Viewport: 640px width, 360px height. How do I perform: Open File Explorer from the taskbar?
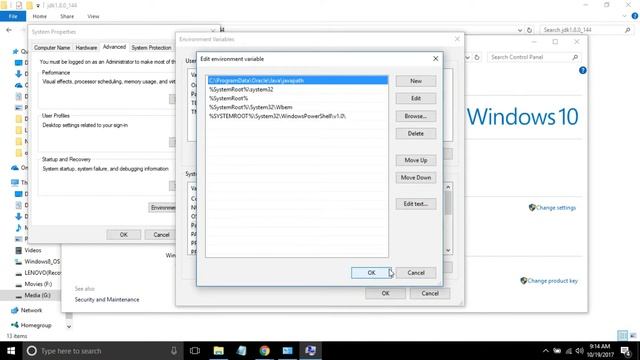[x=219, y=351]
